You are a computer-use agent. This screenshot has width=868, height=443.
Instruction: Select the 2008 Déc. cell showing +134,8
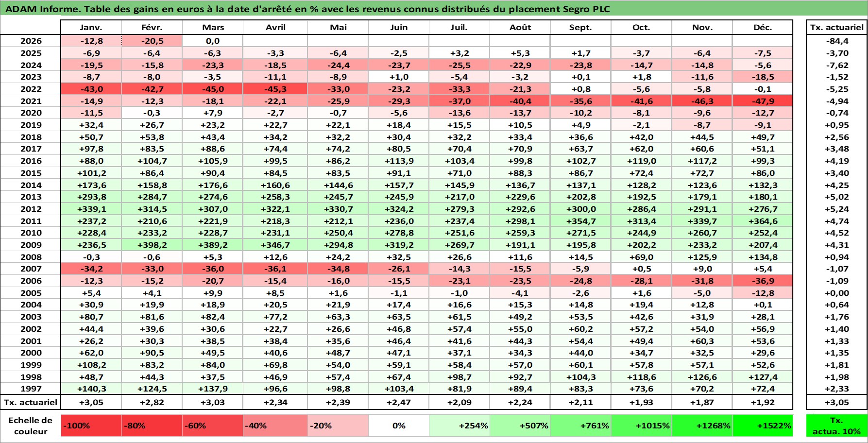coord(763,257)
